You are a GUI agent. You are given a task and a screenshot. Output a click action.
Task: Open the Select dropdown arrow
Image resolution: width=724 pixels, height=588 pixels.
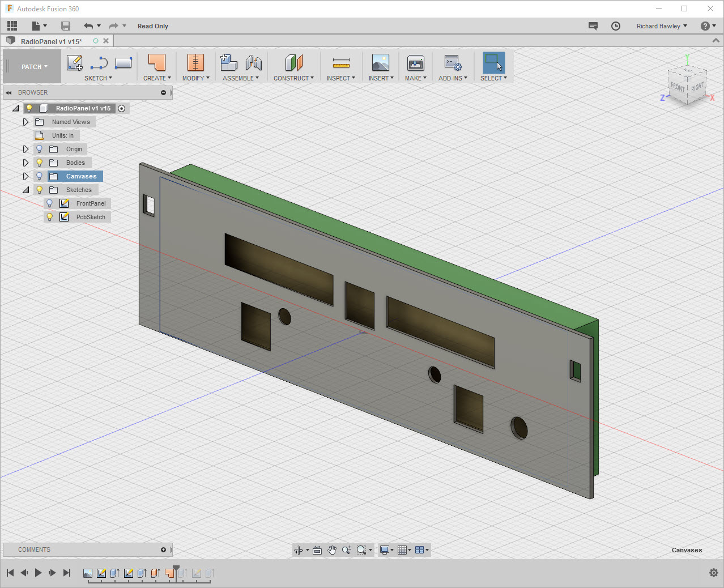[x=505, y=78]
